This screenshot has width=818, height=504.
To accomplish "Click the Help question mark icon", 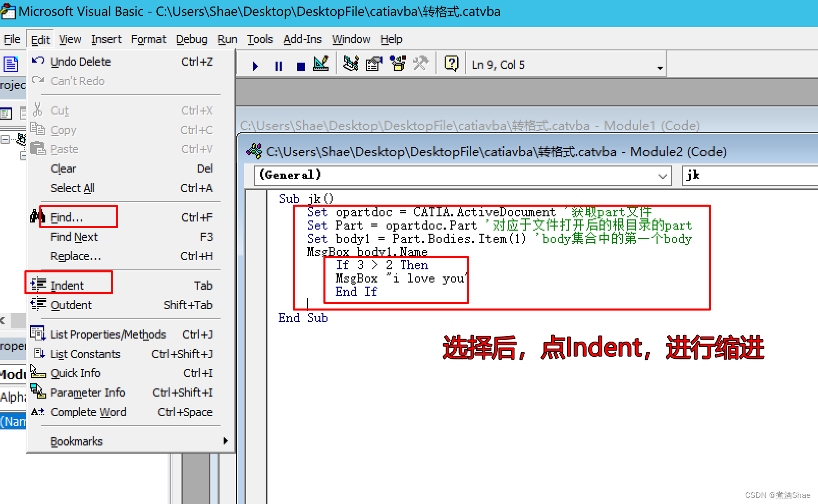I will 451,64.
